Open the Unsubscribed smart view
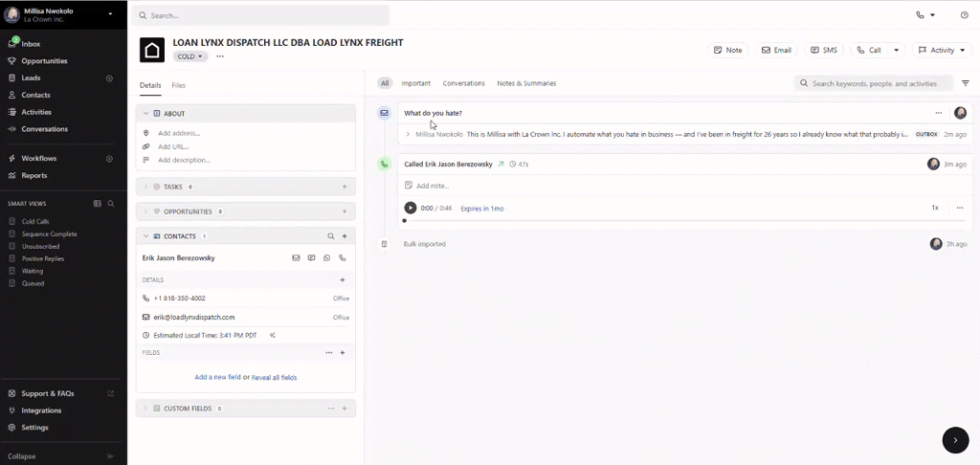The width and height of the screenshot is (980, 465). coord(40,246)
